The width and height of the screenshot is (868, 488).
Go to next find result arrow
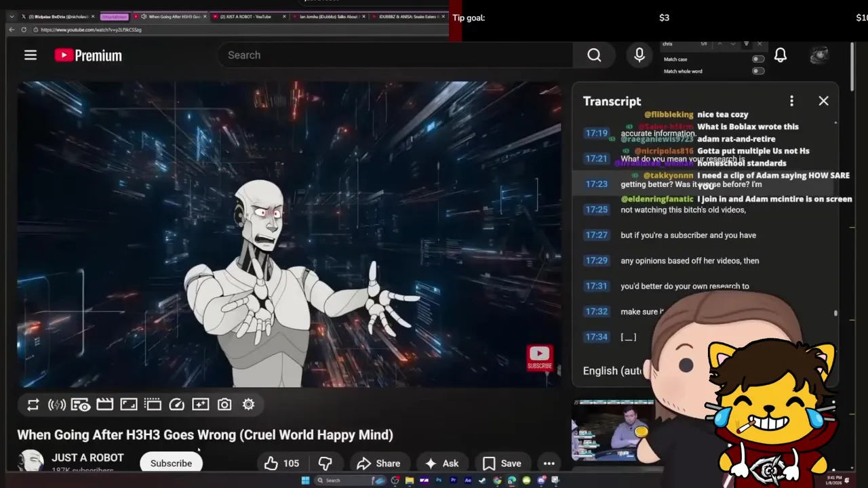click(732, 44)
